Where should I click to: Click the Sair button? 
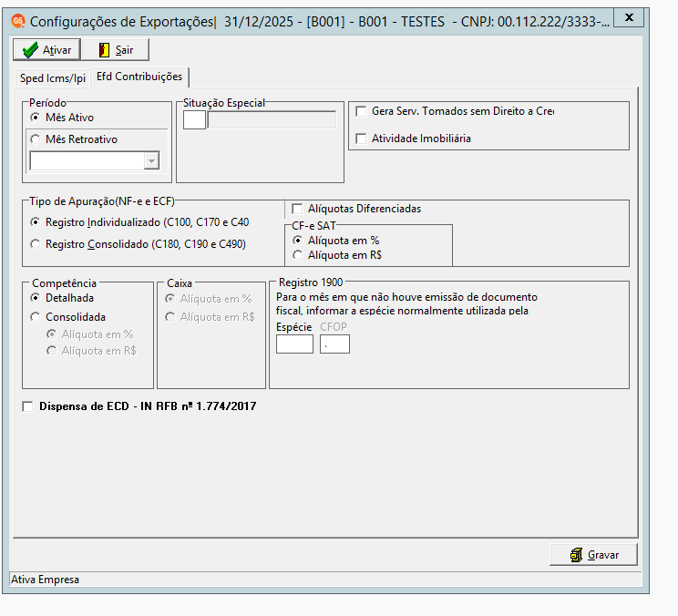116,50
